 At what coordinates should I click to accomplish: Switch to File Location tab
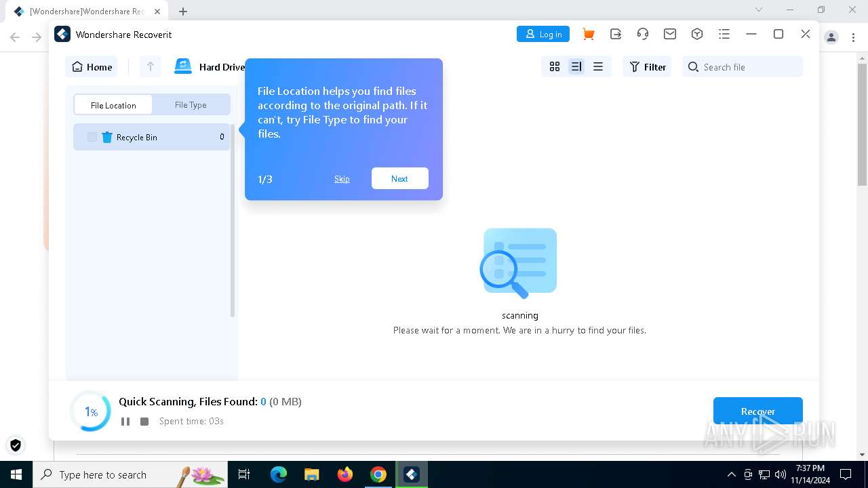113,105
